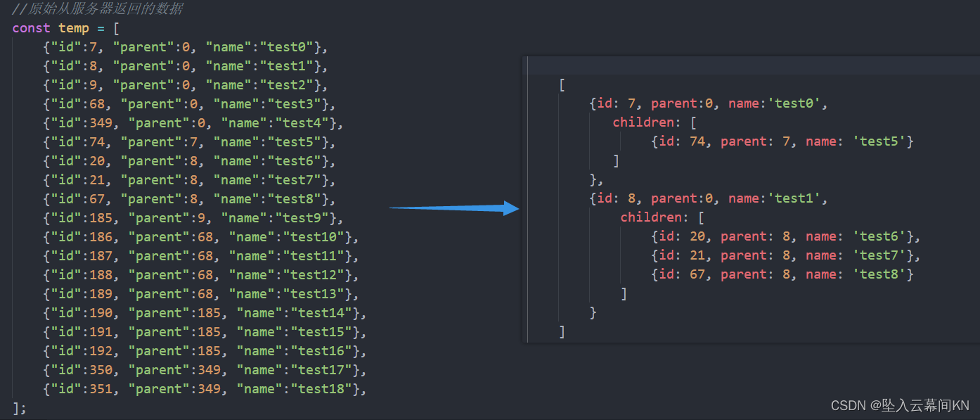980x420 pixels.
Task: Select source line with name "test6"
Action: point(190,161)
